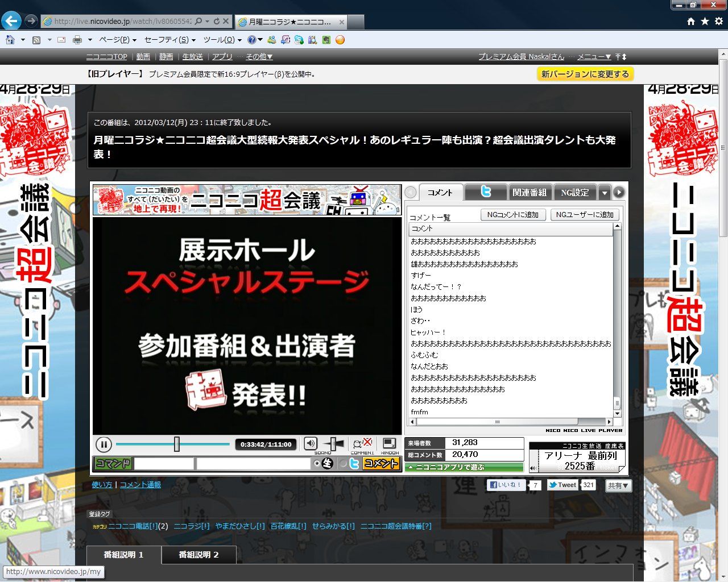728x582 pixels.
Task: Click the ニコニコ超会議 banner above video
Action: click(x=247, y=199)
